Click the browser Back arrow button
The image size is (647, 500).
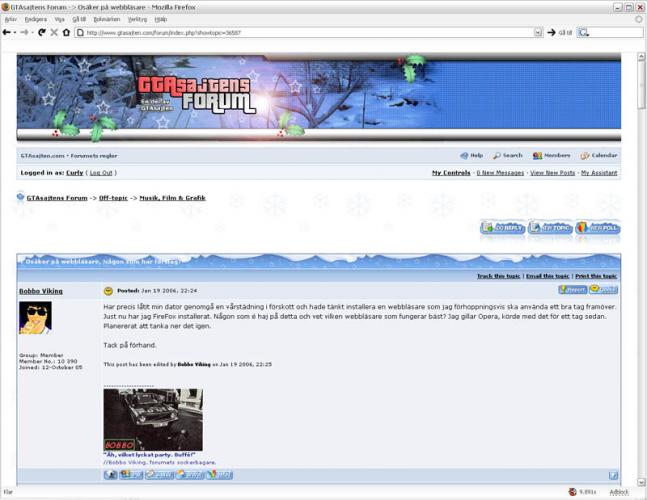coord(8,32)
